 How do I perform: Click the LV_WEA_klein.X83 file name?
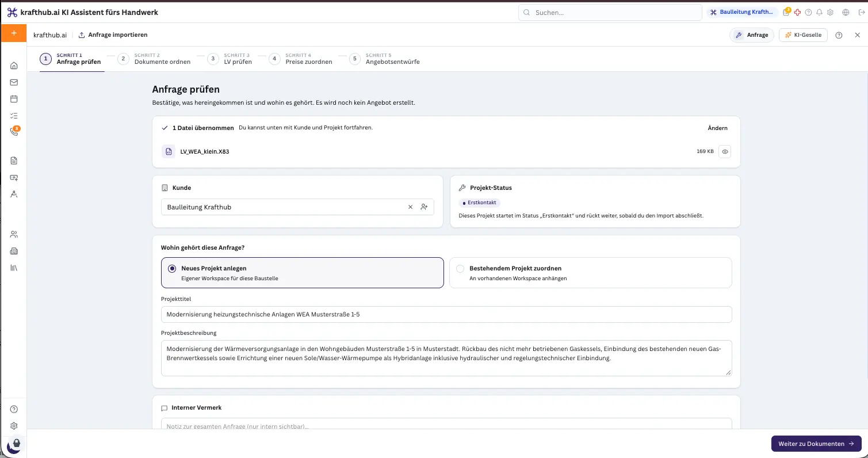point(205,152)
